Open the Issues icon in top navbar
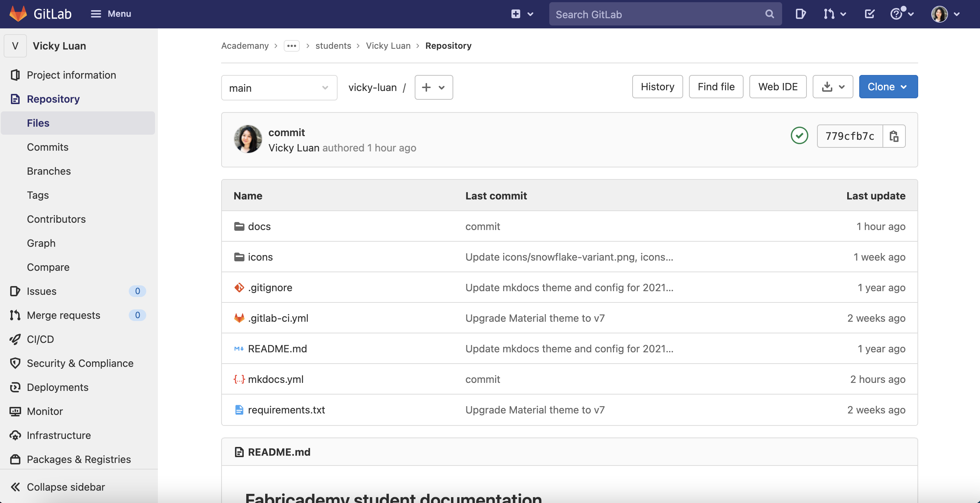 pos(800,14)
